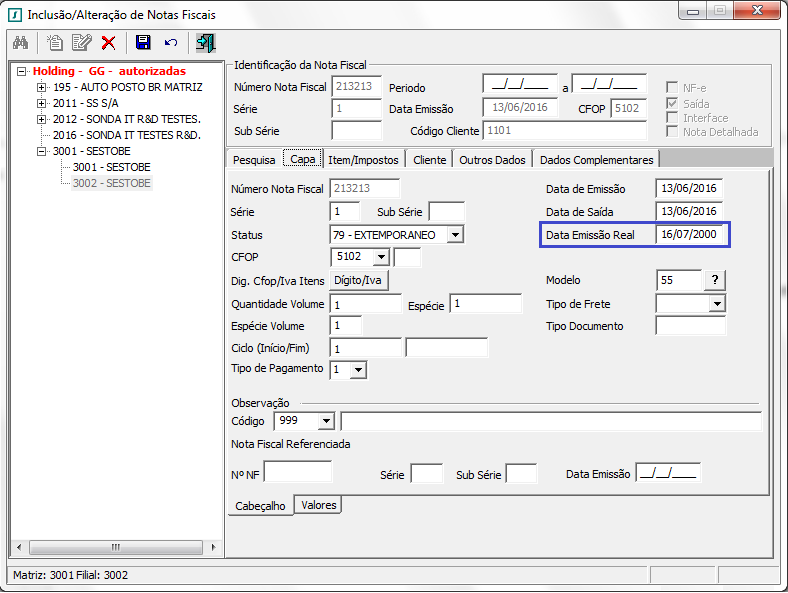Toggle the NF-e checkbox

tap(673, 88)
